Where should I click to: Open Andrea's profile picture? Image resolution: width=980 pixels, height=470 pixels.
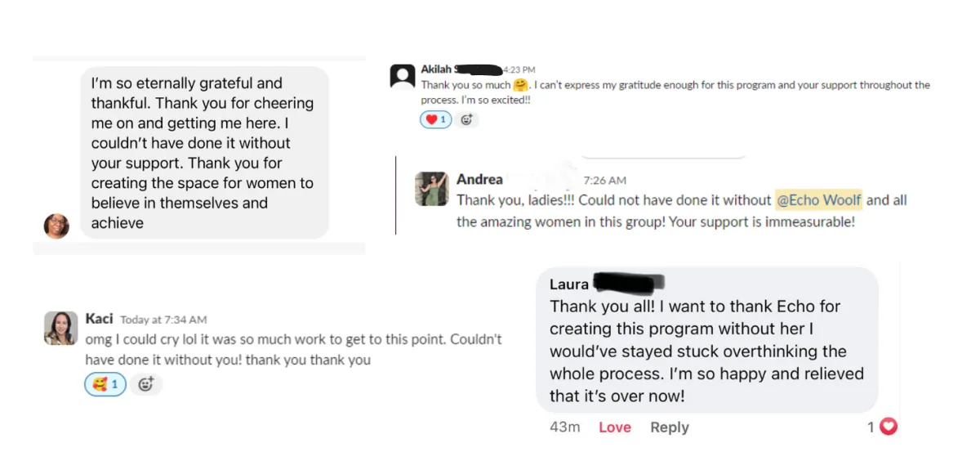(432, 189)
